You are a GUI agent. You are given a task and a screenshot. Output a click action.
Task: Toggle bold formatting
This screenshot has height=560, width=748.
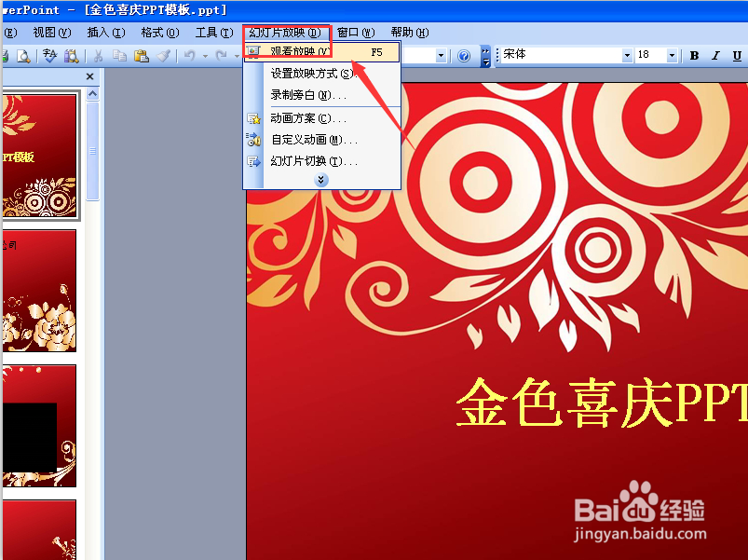[694, 55]
